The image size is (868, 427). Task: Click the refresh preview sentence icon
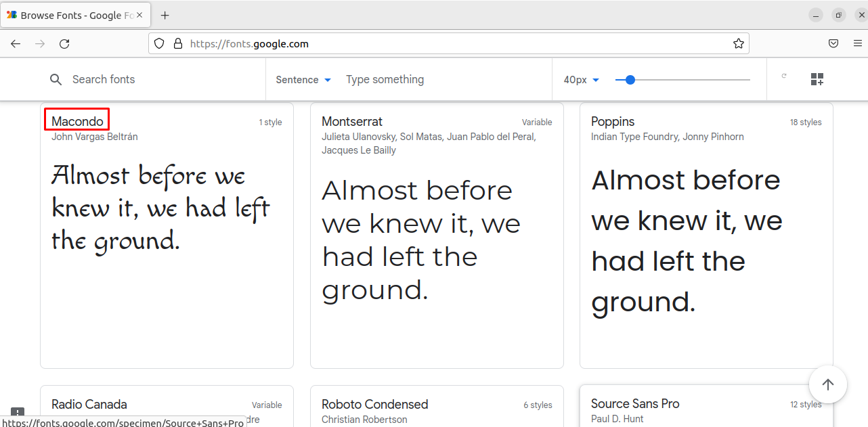[783, 78]
